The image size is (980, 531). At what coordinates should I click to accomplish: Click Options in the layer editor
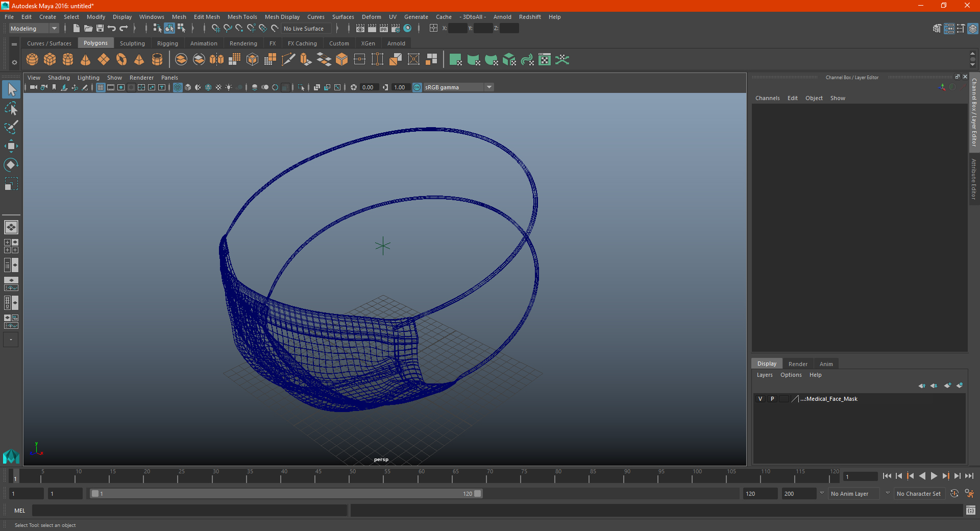pos(791,375)
